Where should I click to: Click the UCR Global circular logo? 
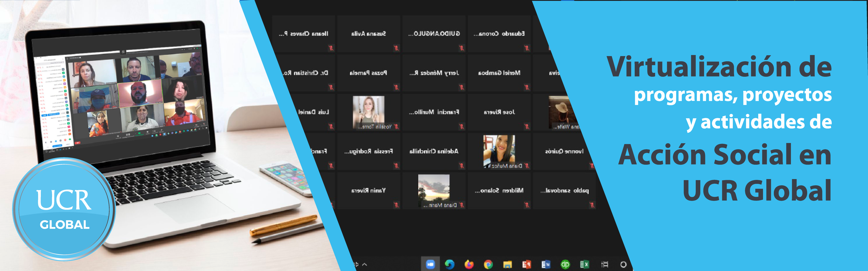pyautogui.click(x=64, y=209)
